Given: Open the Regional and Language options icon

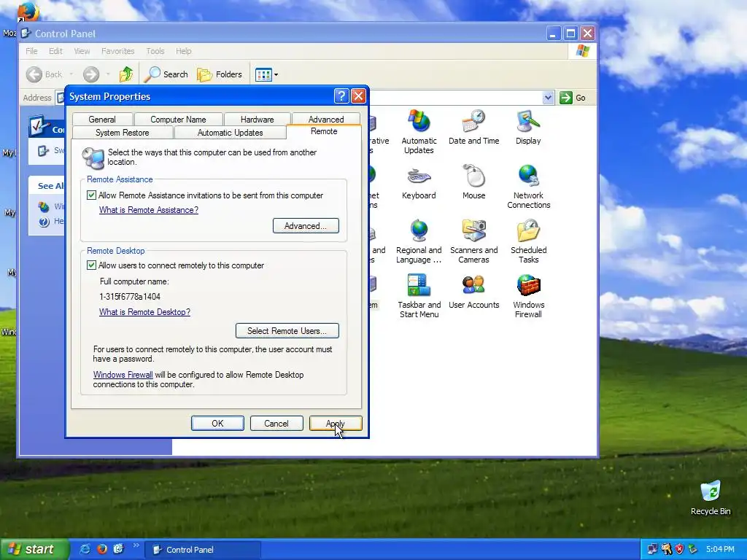Looking at the screenshot, I should (419, 241).
